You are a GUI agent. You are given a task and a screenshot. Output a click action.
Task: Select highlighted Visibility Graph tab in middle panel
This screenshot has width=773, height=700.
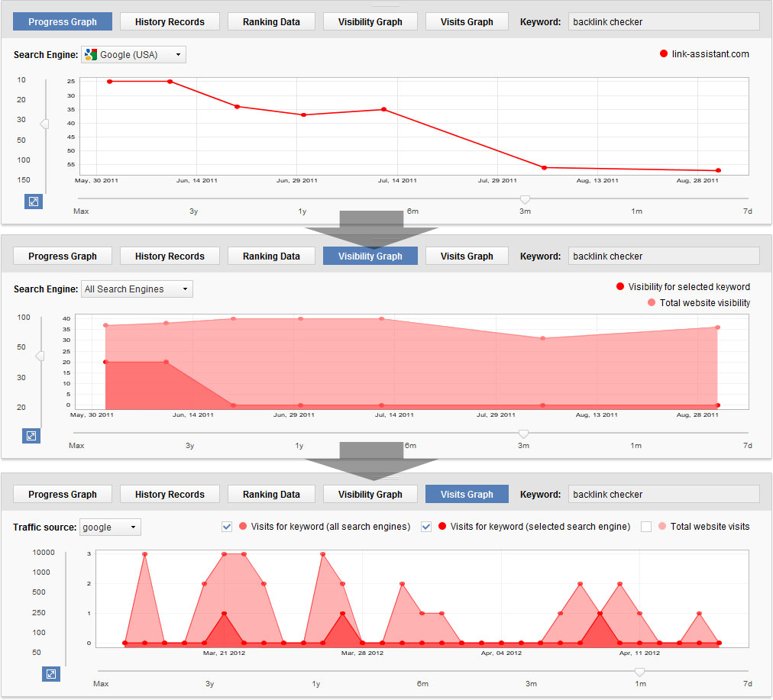pos(370,256)
